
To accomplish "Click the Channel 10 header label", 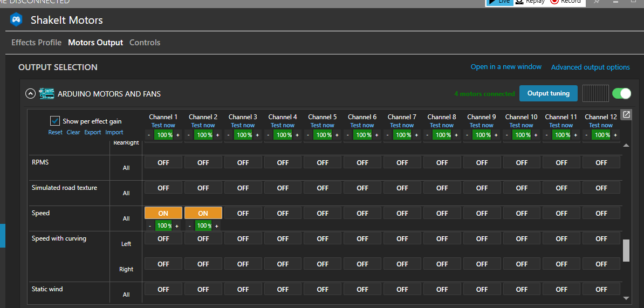I will pyautogui.click(x=522, y=117).
